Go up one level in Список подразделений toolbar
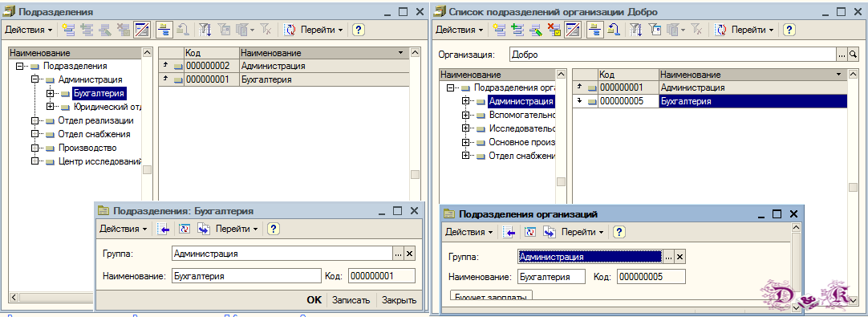The height and width of the screenshot is (317, 868). pyautogui.click(x=614, y=30)
